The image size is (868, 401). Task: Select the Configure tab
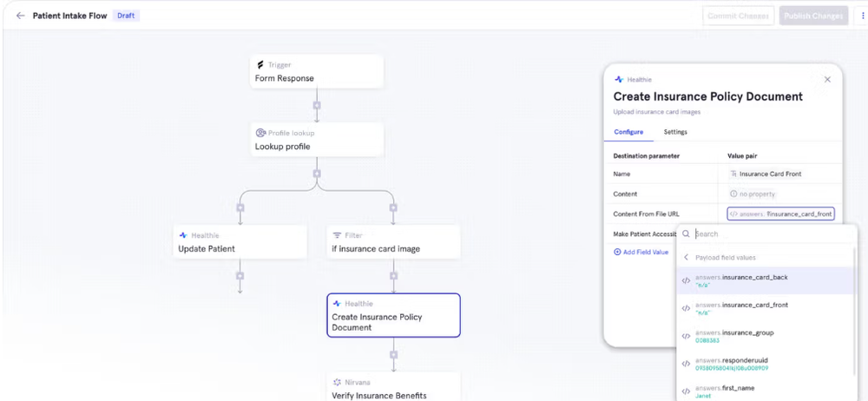628,132
